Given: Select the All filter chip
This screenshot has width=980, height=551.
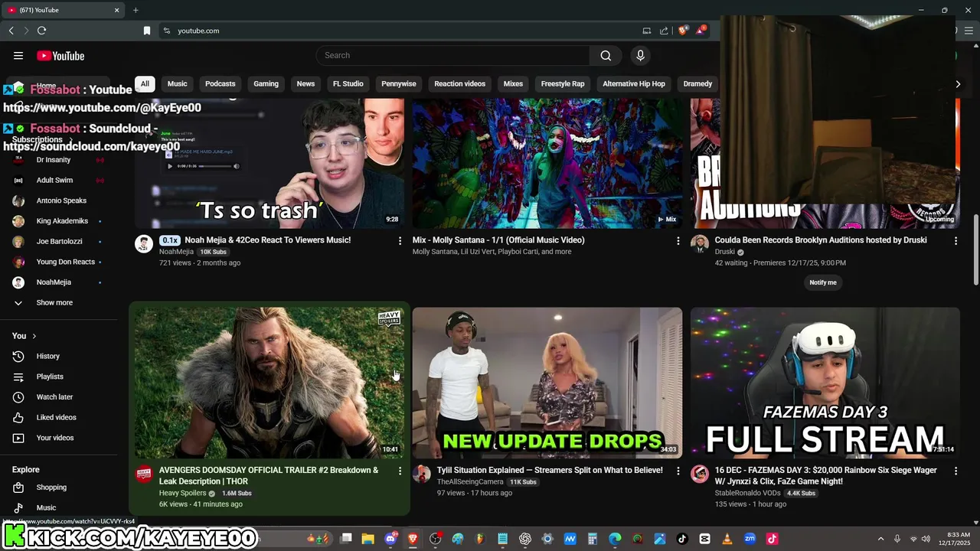Looking at the screenshot, I should [x=145, y=84].
